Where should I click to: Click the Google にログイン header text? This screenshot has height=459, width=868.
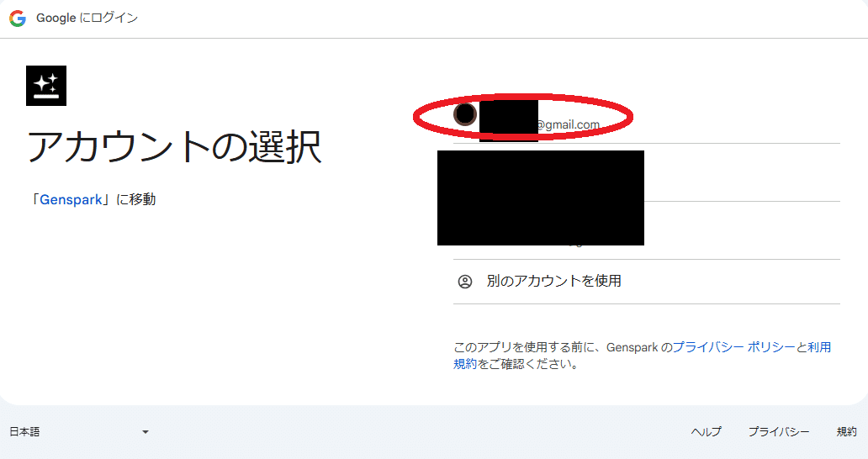point(87,18)
